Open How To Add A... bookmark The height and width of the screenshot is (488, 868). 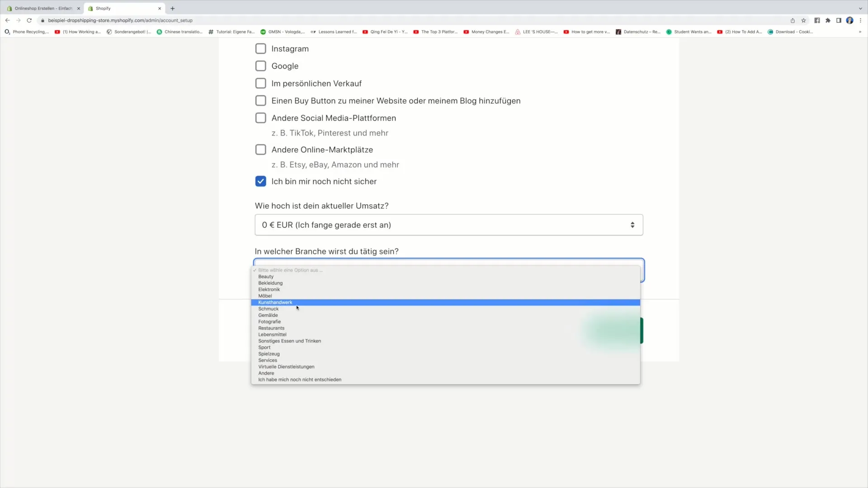pyautogui.click(x=740, y=32)
